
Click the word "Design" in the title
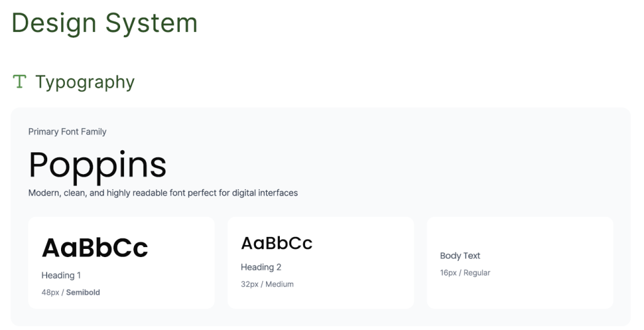[54, 23]
